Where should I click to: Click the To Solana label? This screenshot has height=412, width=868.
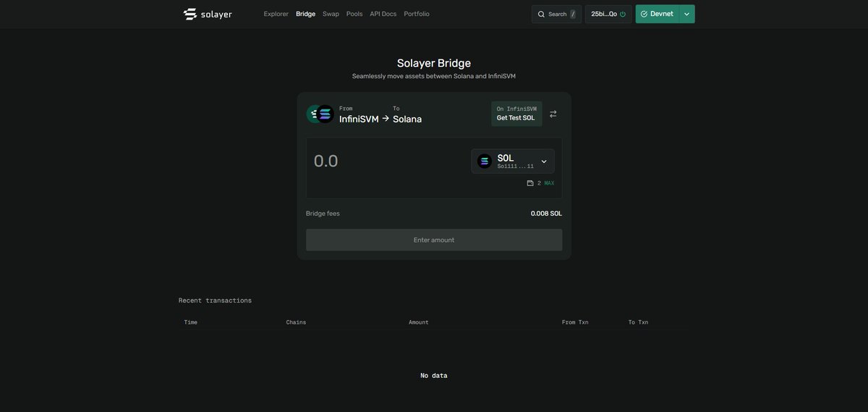click(407, 114)
